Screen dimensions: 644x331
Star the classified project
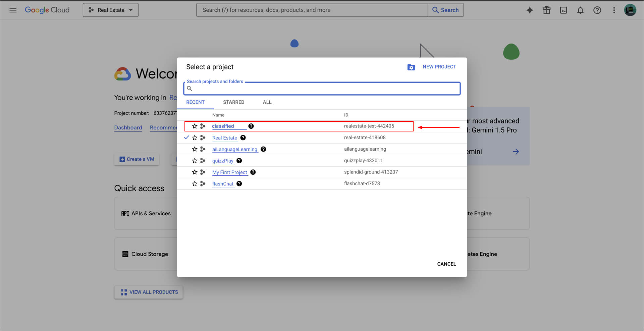click(195, 126)
